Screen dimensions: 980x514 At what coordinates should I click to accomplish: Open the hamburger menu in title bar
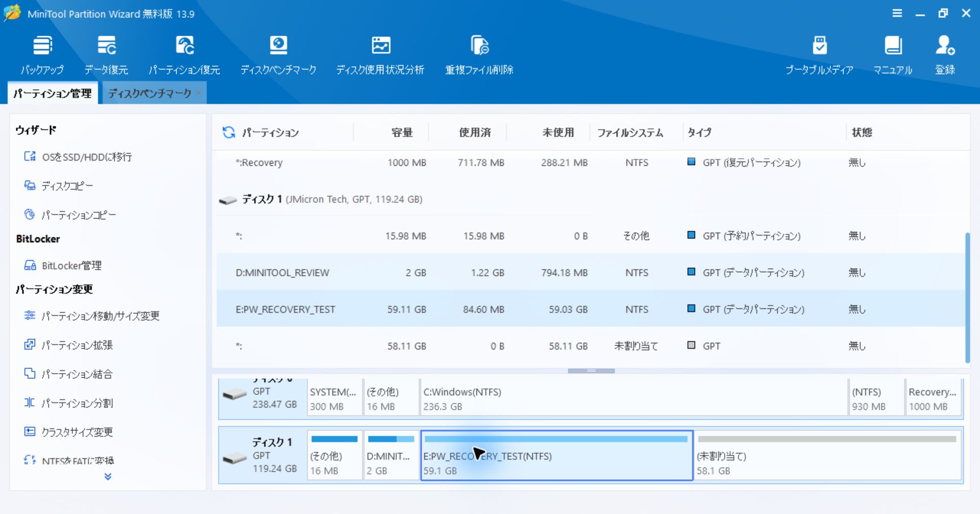coord(897,13)
